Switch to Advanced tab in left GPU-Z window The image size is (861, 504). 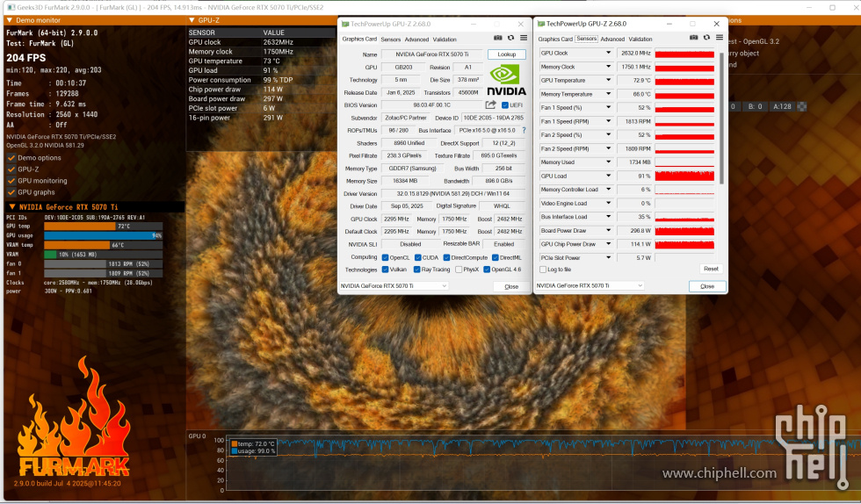tap(416, 40)
